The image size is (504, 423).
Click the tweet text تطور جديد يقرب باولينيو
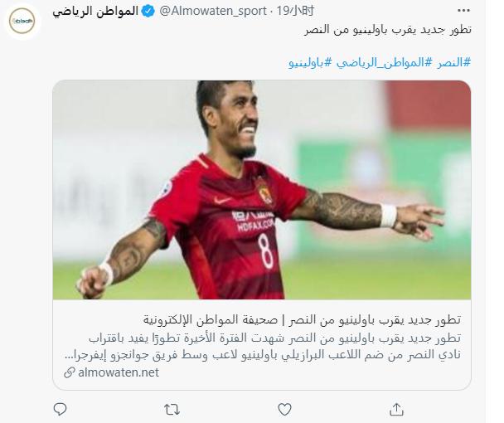(x=388, y=30)
